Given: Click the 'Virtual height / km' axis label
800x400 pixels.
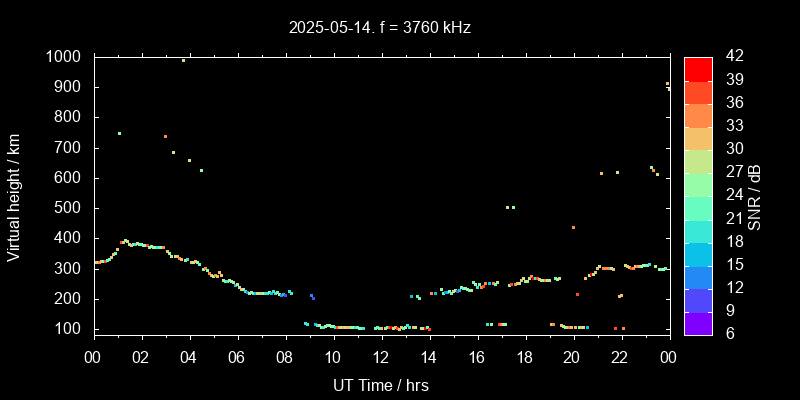Looking at the screenshot, I should (14, 195).
